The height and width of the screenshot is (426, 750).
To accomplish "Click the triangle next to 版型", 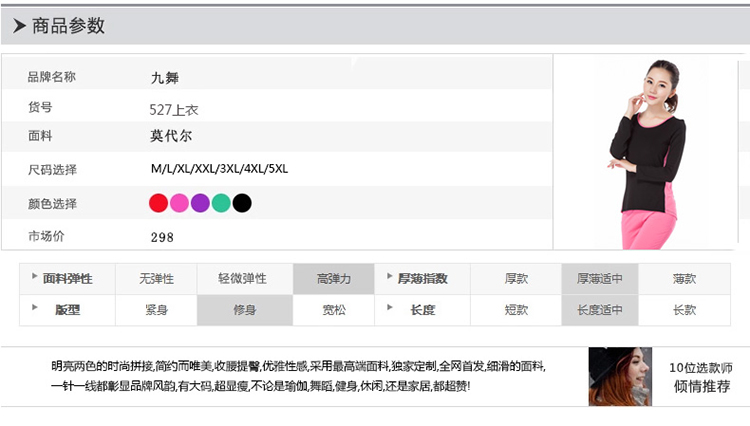I will 35,307.
